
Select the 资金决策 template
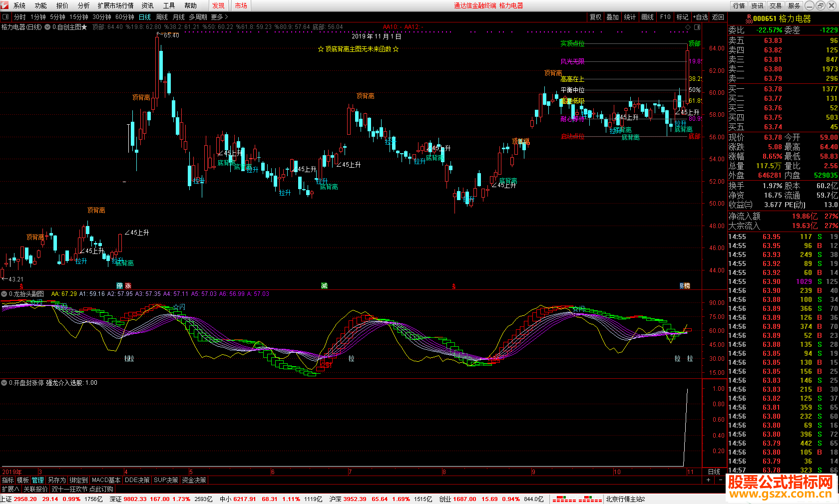click(194, 480)
